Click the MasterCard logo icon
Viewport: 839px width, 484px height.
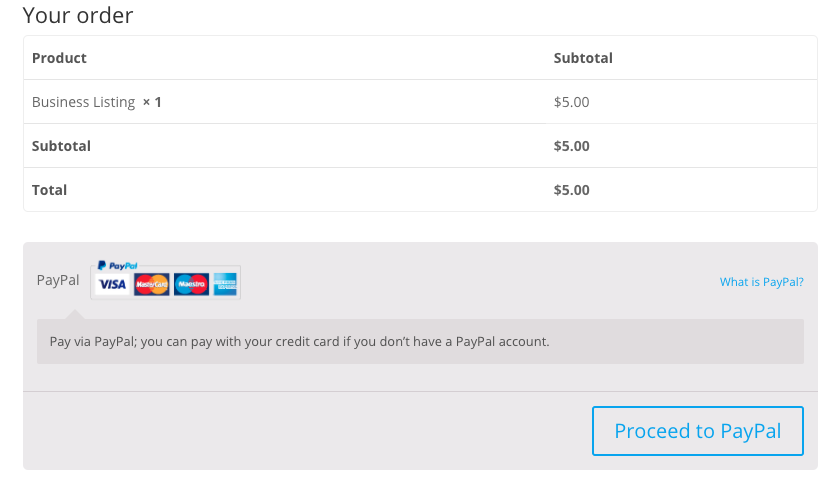click(x=151, y=284)
